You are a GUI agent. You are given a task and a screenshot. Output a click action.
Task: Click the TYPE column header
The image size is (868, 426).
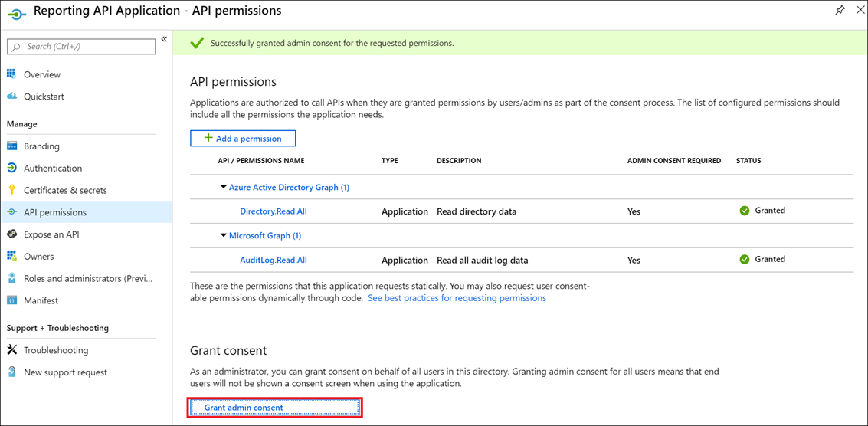pos(390,161)
